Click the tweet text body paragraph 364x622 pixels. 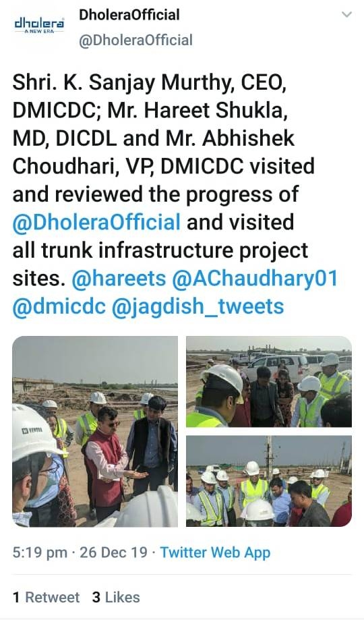pyautogui.click(x=175, y=194)
